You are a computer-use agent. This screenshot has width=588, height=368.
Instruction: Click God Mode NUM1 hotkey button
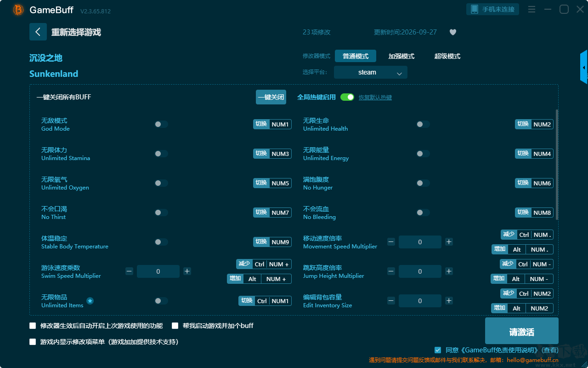(272, 124)
